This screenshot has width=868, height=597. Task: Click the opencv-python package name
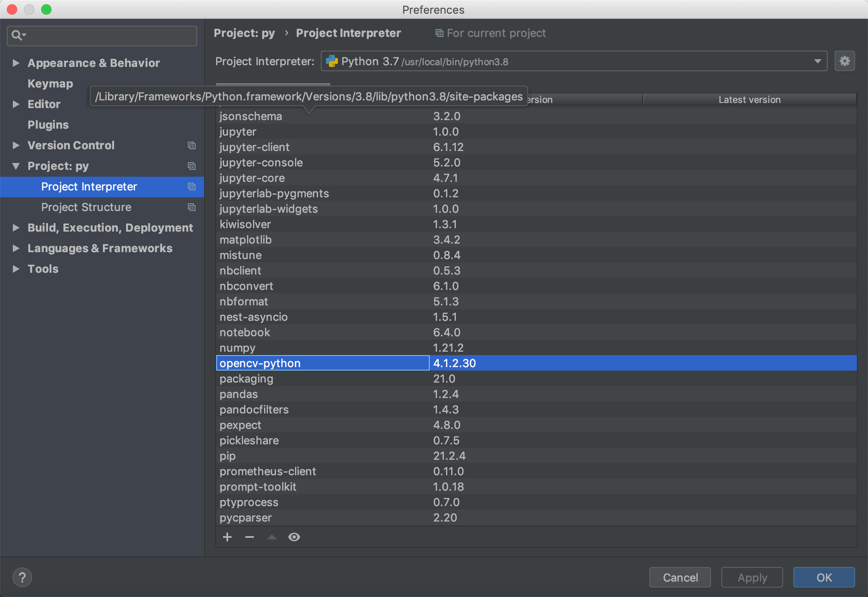click(260, 363)
